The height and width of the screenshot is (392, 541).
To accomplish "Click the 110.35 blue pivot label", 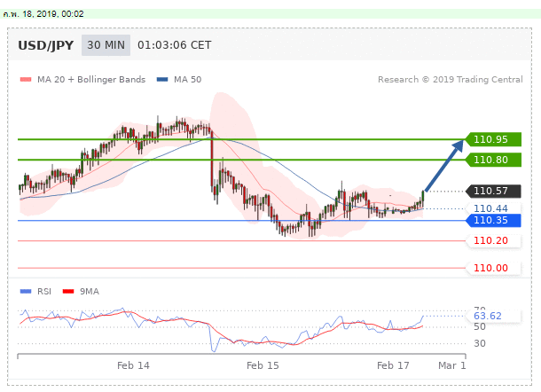I will click(x=493, y=220).
